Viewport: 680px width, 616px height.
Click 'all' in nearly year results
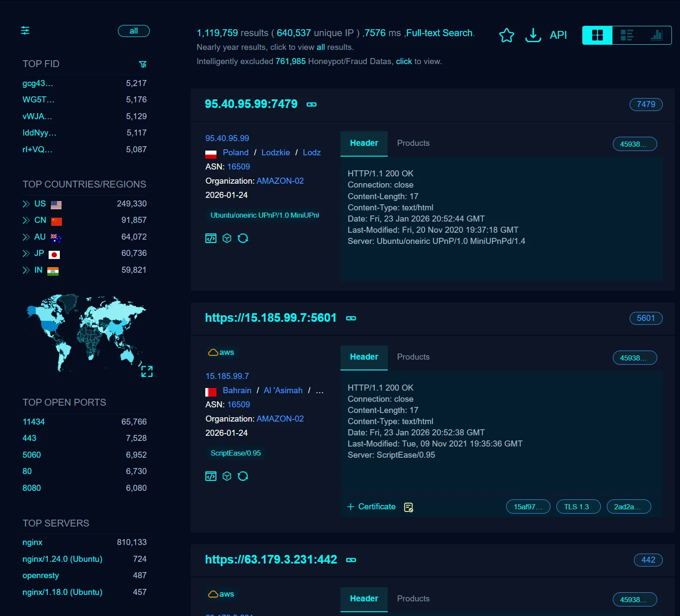tap(321, 47)
